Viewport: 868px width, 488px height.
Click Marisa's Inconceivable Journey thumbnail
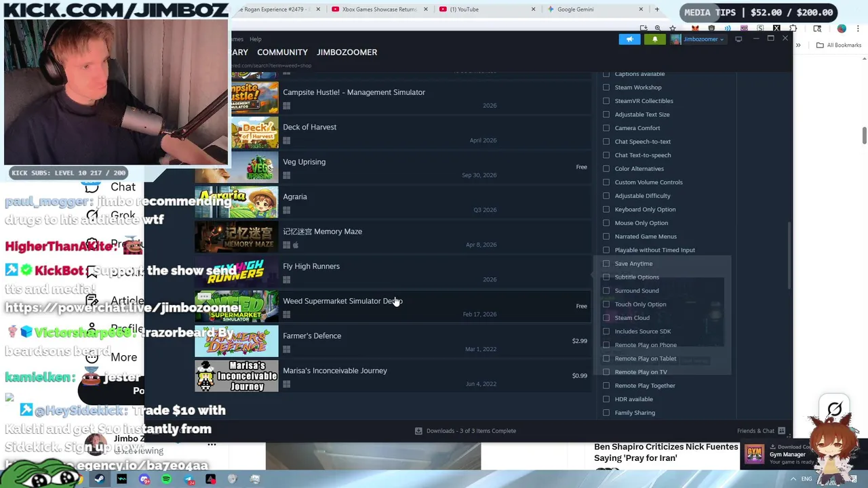tap(237, 376)
